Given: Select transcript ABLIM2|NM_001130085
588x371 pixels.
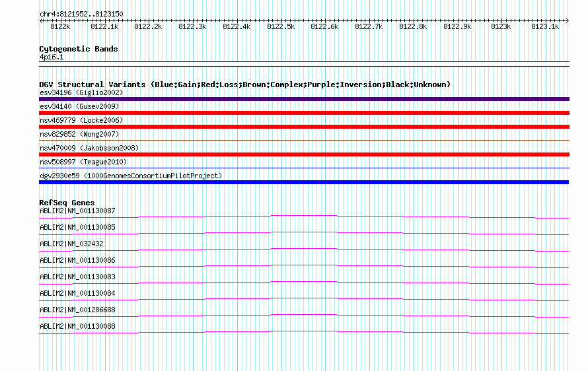Looking at the screenshot, I should pos(77,228).
